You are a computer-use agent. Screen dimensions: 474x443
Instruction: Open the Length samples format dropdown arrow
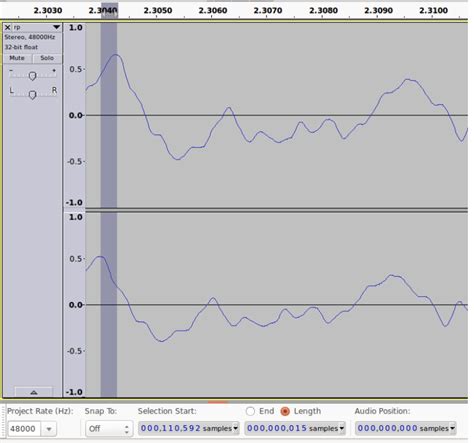(x=342, y=428)
